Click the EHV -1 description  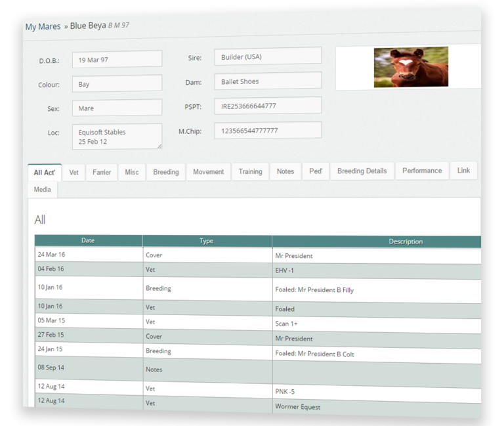284,270
